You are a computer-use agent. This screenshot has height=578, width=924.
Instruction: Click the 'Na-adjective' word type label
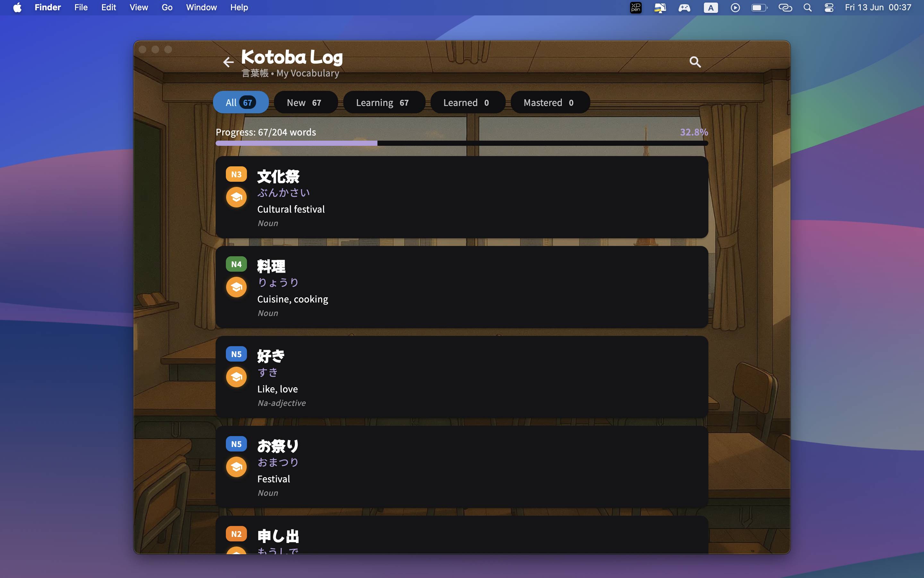[282, 403]
